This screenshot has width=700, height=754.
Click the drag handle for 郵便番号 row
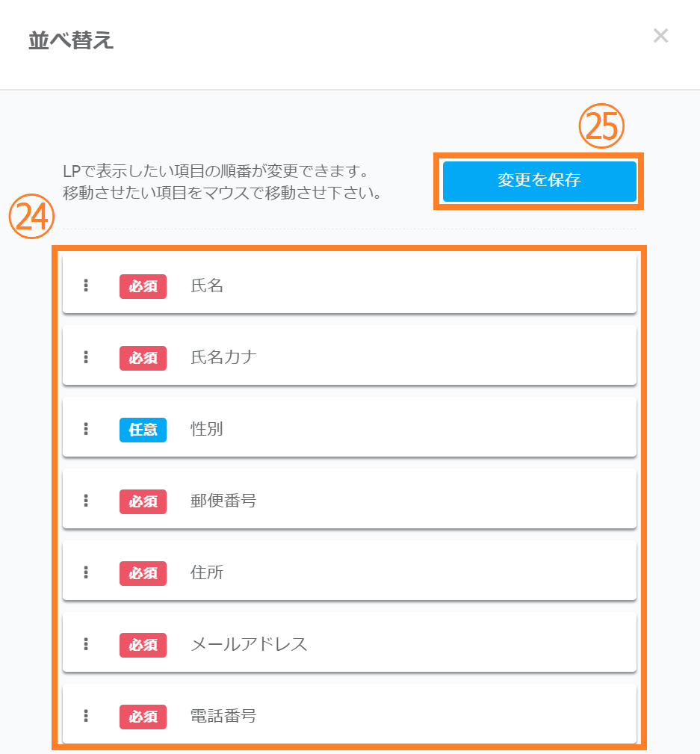86,501
